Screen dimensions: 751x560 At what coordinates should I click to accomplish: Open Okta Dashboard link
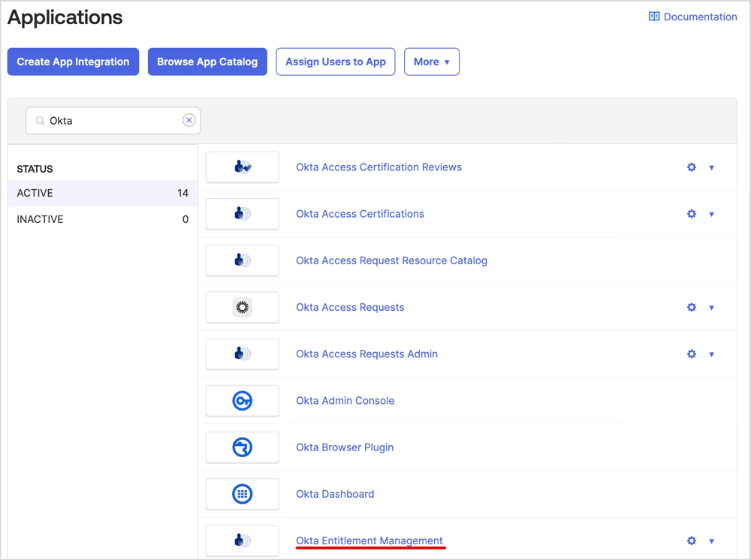335,494
